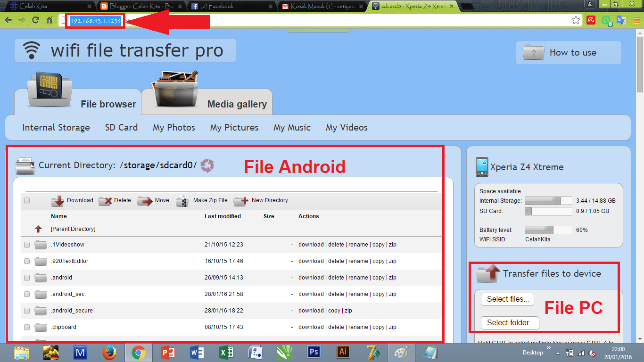Open the My Pictures section
644x362 pixels.
[x=234, y=127]
